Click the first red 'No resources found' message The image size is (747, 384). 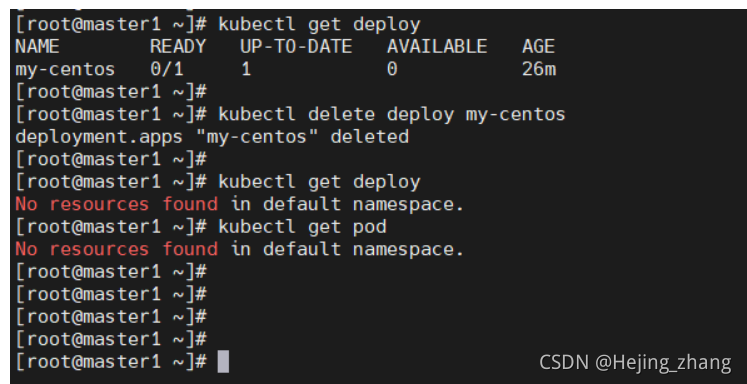(117, 204)
